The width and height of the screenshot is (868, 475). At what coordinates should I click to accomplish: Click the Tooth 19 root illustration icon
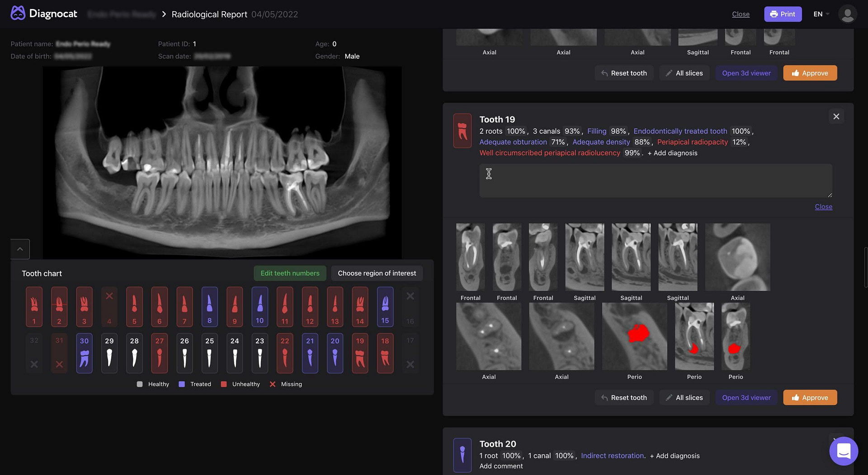pyautogui.click(x=462, y=131)
